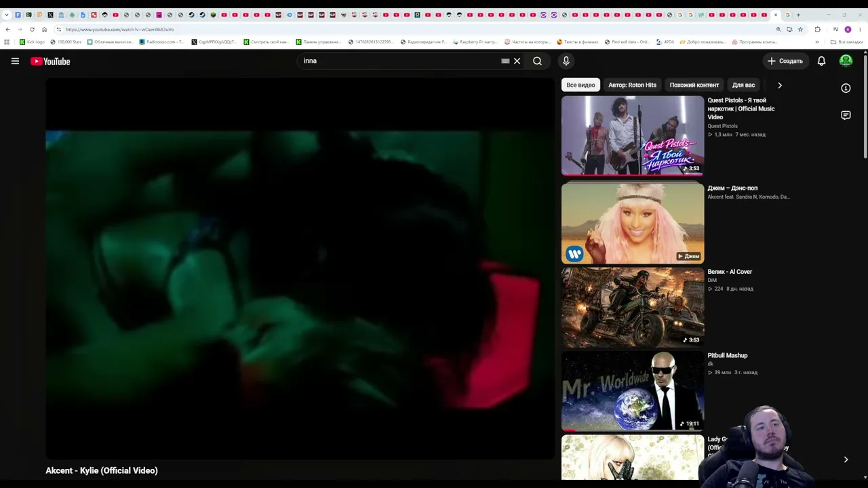The height and width of the screenshot is (488, 868).
Task: Open the Chrome three-dot menu
Action: 860,29
